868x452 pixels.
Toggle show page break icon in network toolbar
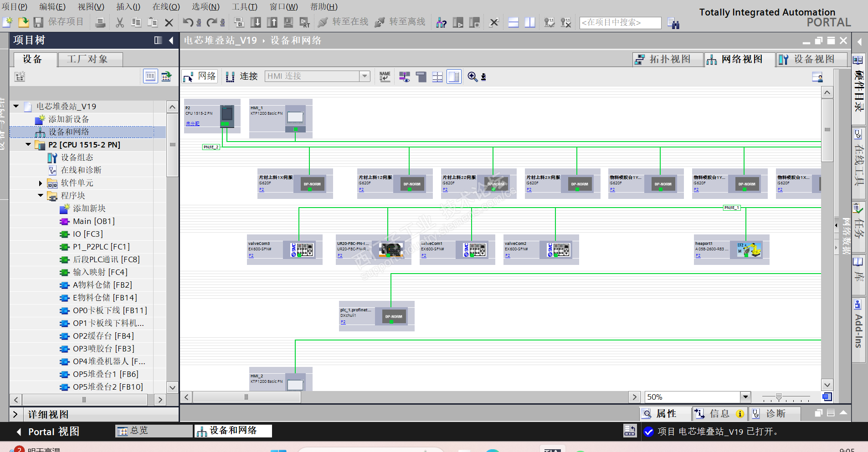pyautogui.click(x=437, y=76)
